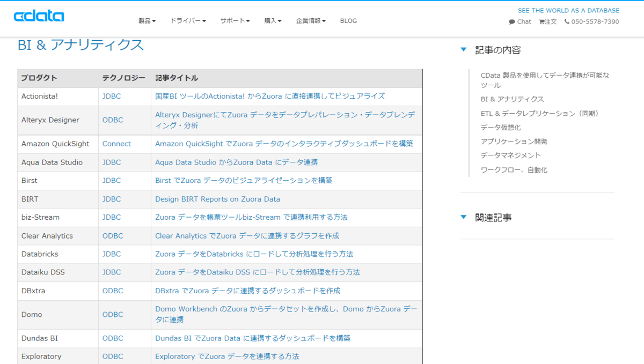Click ODBC in the DBxtra row
Image resolution: width=644 pixels, height=364 pixels.
tap(113, 291)
